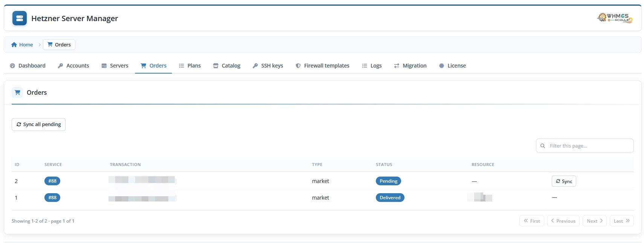The image size is (644, 243).
Task: Click the Dashboard gauge icon
Action: pos(12,66)
